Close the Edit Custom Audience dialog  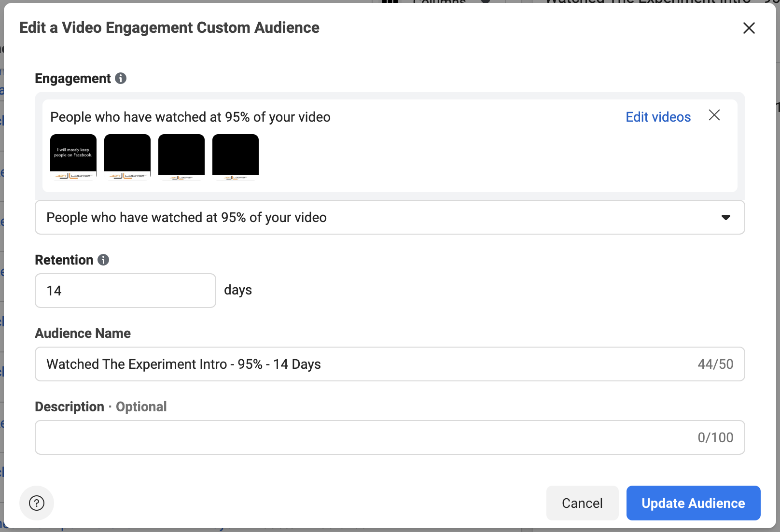point(749,28)
